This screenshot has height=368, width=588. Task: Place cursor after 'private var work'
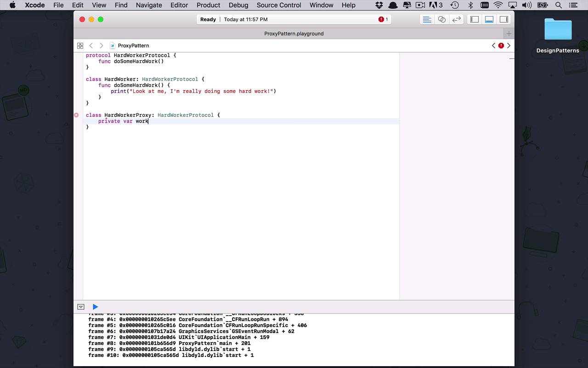148,121
